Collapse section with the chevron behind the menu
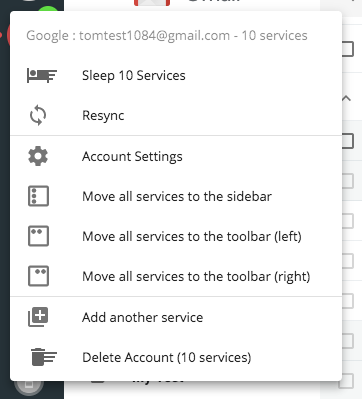The height and width of the screenshot is (399, 362). [x=347, y=98]
